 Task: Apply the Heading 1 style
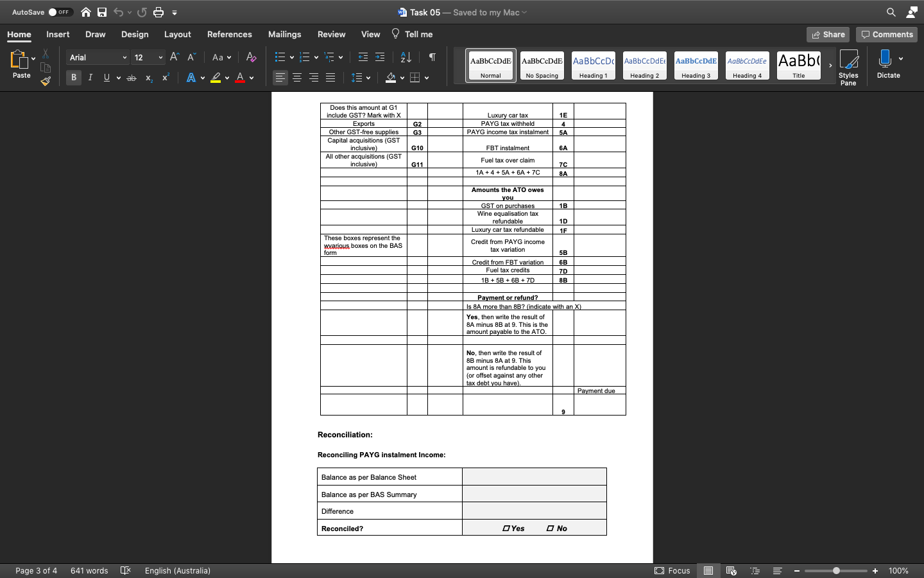pos(593,66)
